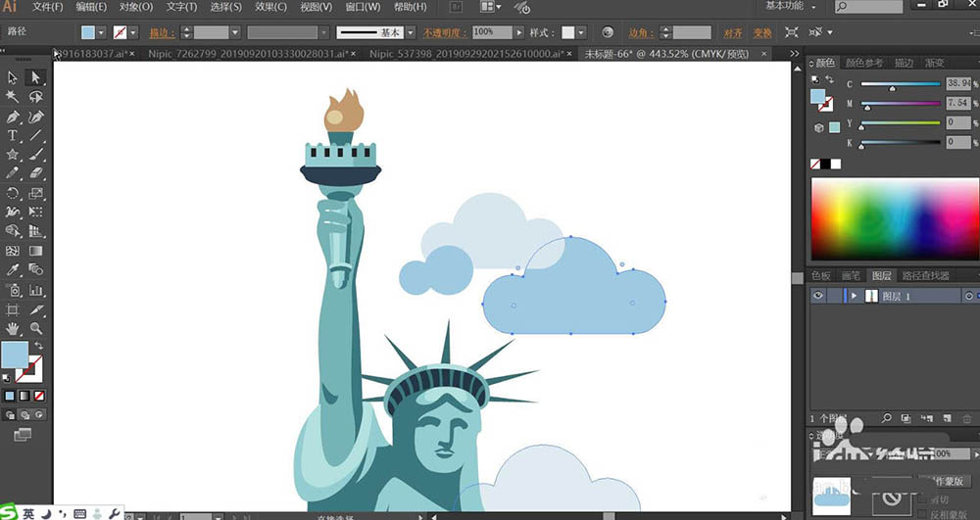The height and width of the screenshot is (520, 980).
Task: Switch to the 渐变 panel tab
Action: pyautogui.click(x=935, y=63)
